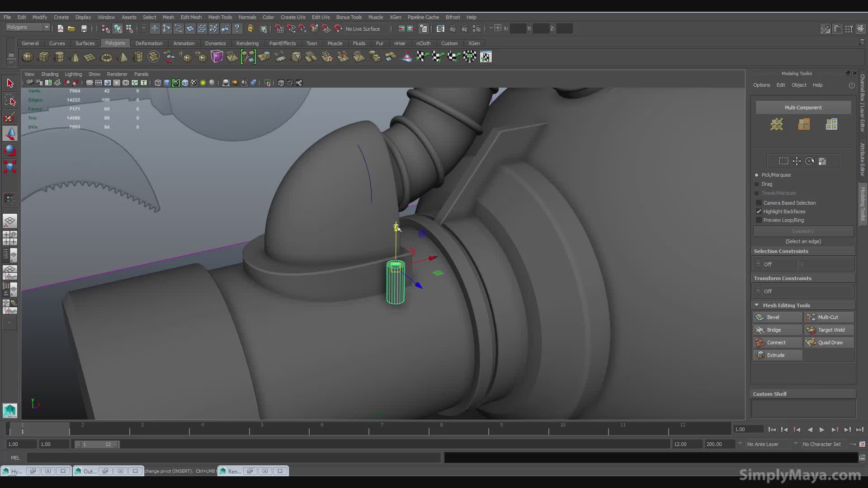Viewport: 868px width, 488px height.
Task: Select Pick/Marquee radio option
Action: pos(757,175)
